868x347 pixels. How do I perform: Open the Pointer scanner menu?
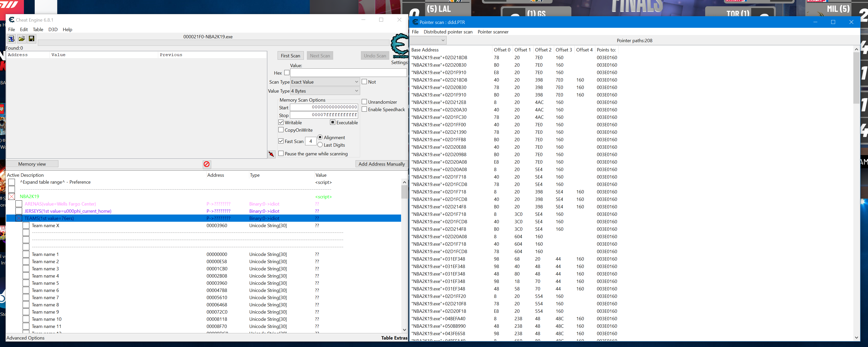[x=493, y=32]
